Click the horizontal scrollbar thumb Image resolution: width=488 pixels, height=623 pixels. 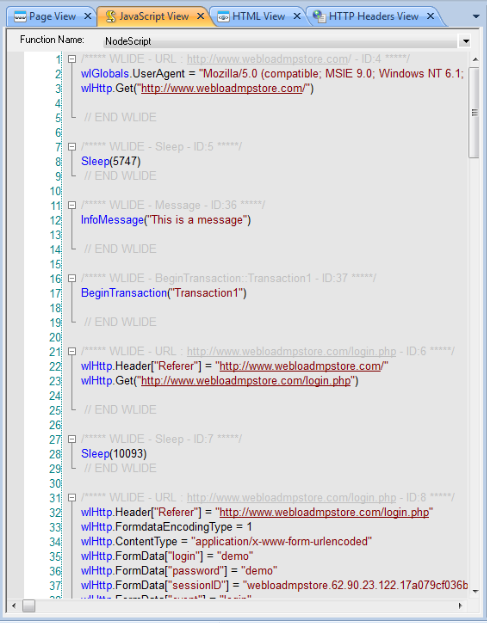[x=29, y=606]
